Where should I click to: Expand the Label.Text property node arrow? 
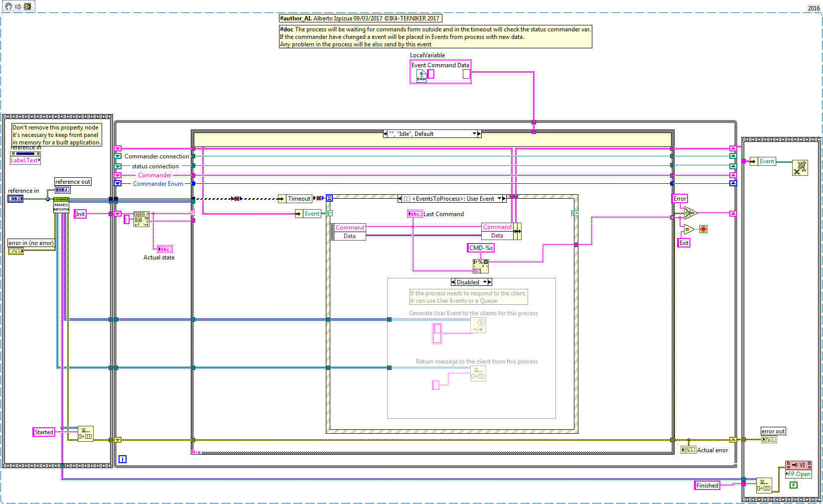click(39, 160)
